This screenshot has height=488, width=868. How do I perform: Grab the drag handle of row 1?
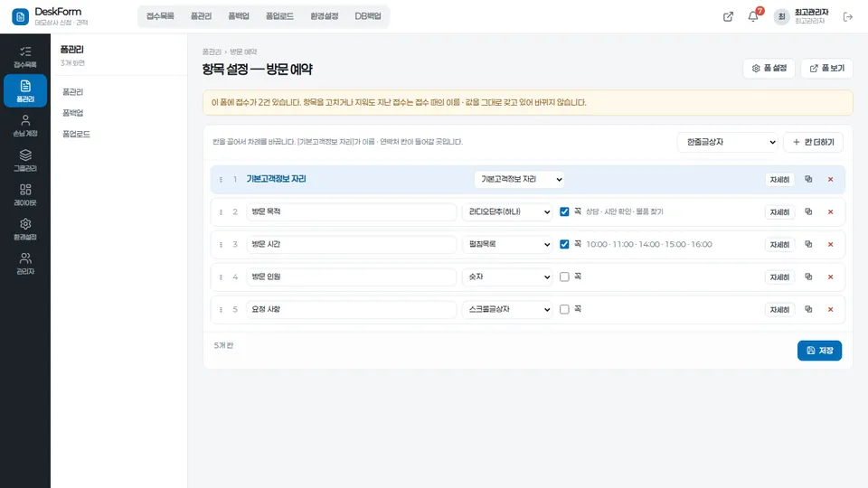tap(221, 179)
